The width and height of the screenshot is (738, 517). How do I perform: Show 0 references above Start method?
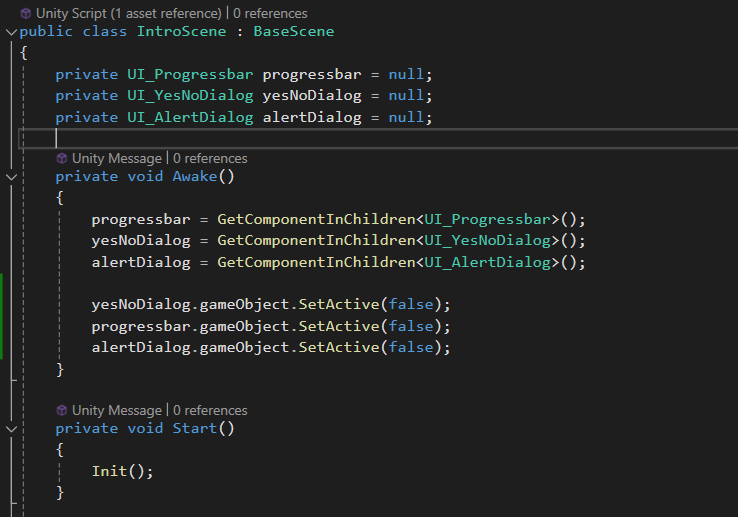pyautogui.click(x=210, y=410)
